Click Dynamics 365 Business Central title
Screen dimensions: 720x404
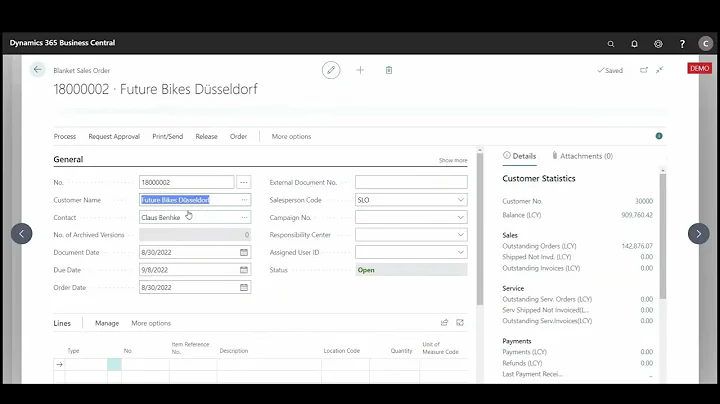coord(62,43)
